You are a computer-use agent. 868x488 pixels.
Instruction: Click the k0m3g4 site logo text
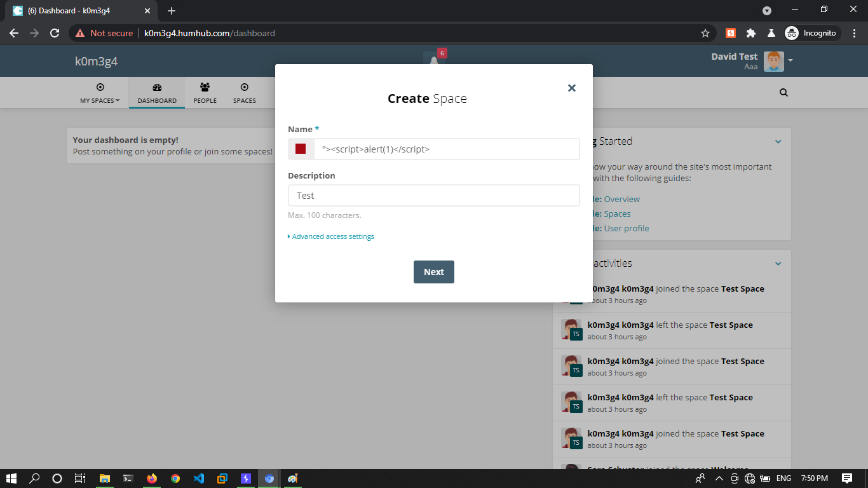[x=96, y=62]
